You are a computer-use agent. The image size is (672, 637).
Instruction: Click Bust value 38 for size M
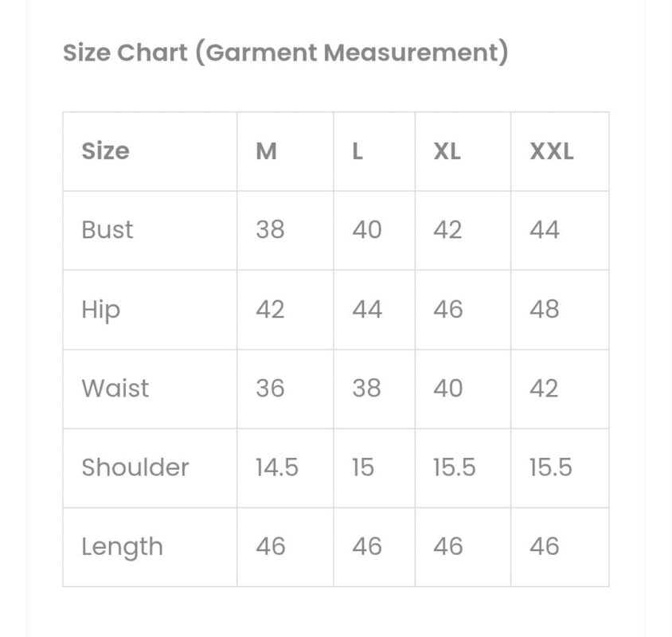click(x=270, y=230)
